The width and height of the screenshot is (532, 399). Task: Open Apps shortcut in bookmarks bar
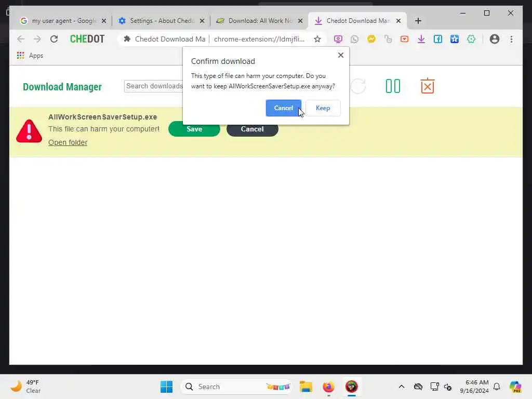tap(30, 55)
